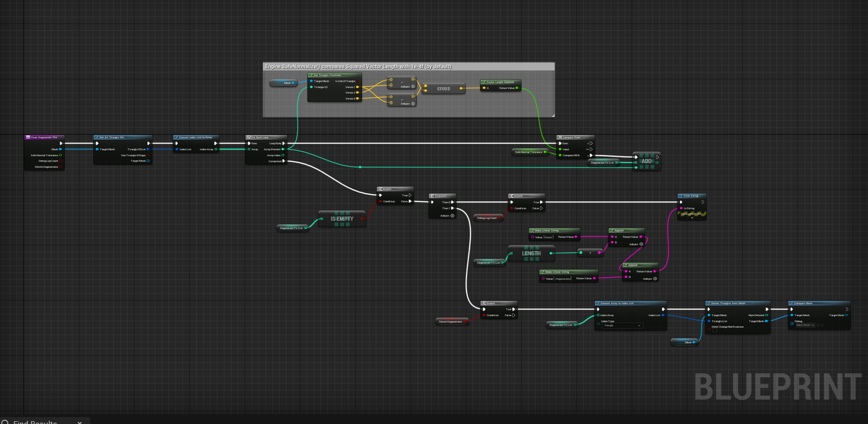Image resolution: width=868 pixels, height=424 pixels.
Task: Expand Print String advanced options arrow
Action: (691, 218)
